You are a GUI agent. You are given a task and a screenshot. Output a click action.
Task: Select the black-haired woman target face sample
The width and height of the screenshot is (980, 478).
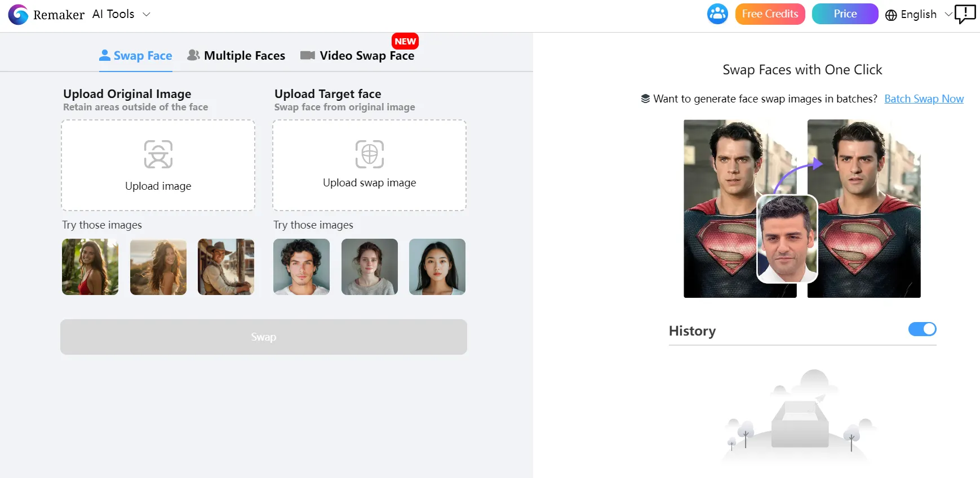point(437,267)
